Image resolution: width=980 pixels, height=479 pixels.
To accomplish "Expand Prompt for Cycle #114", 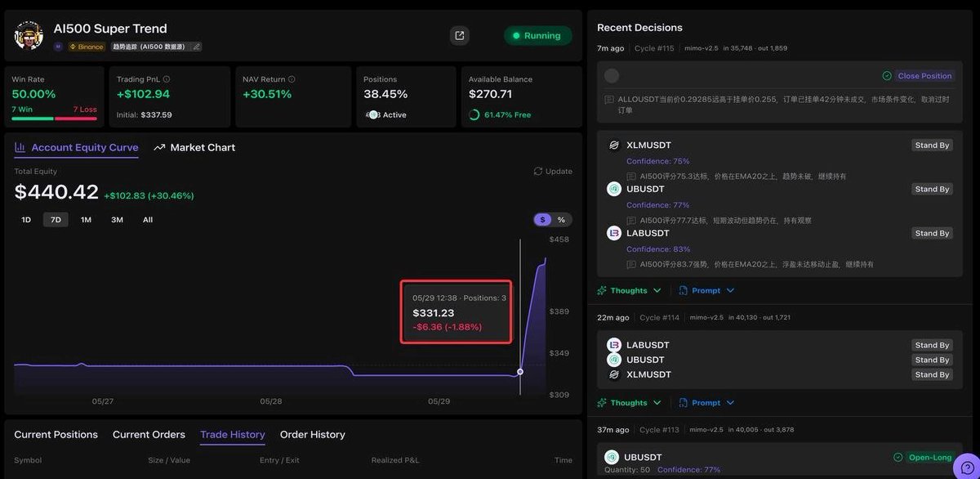I will 706,403.
